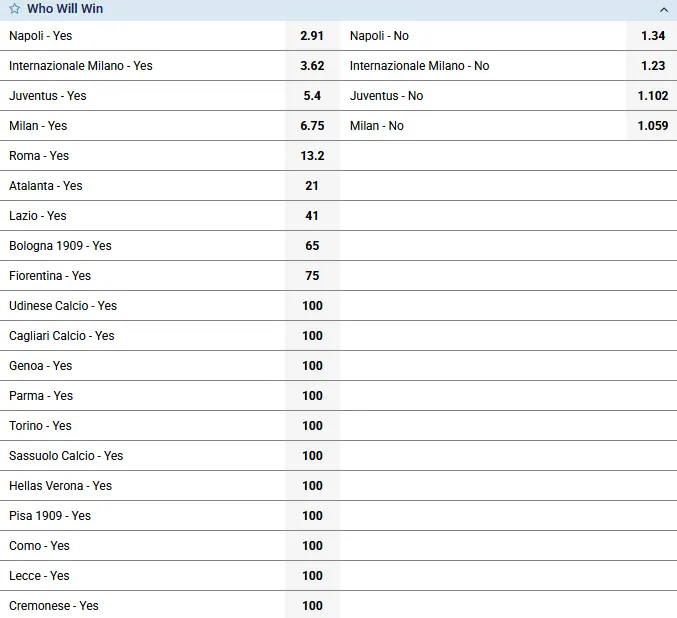Select Como - Yes odds 100
Image resolution: width=677 pixels, height=618 pixels.
pyautogui.click(x=312, y=546)
